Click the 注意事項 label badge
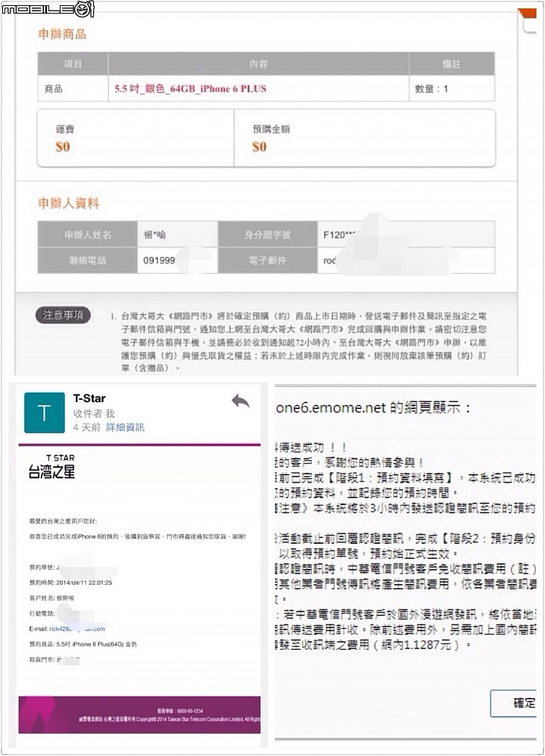This screenshot has width=545, height=756. 63,315
